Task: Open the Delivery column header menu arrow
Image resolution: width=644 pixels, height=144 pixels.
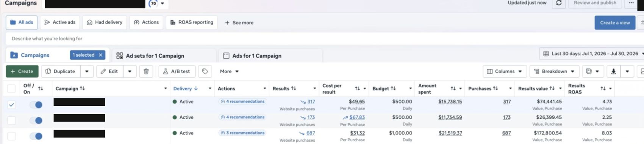Action: click(x=210, y=88)
